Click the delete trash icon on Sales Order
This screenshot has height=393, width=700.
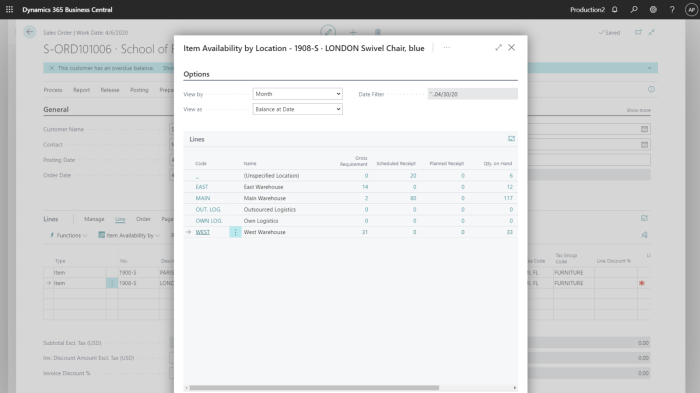coord(378,32)
